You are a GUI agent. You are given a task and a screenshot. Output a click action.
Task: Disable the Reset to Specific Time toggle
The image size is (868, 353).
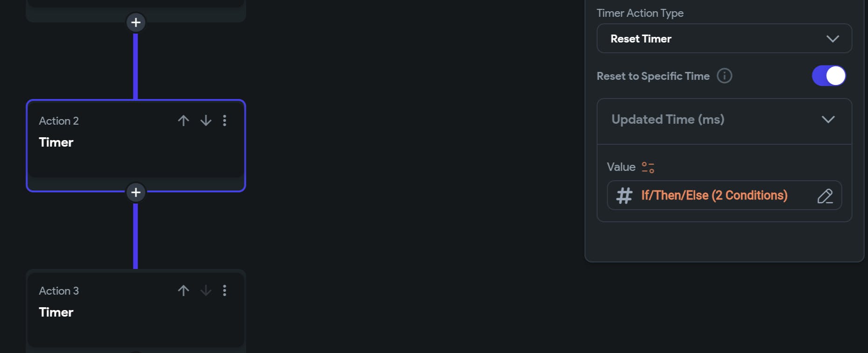click(829, 76)
